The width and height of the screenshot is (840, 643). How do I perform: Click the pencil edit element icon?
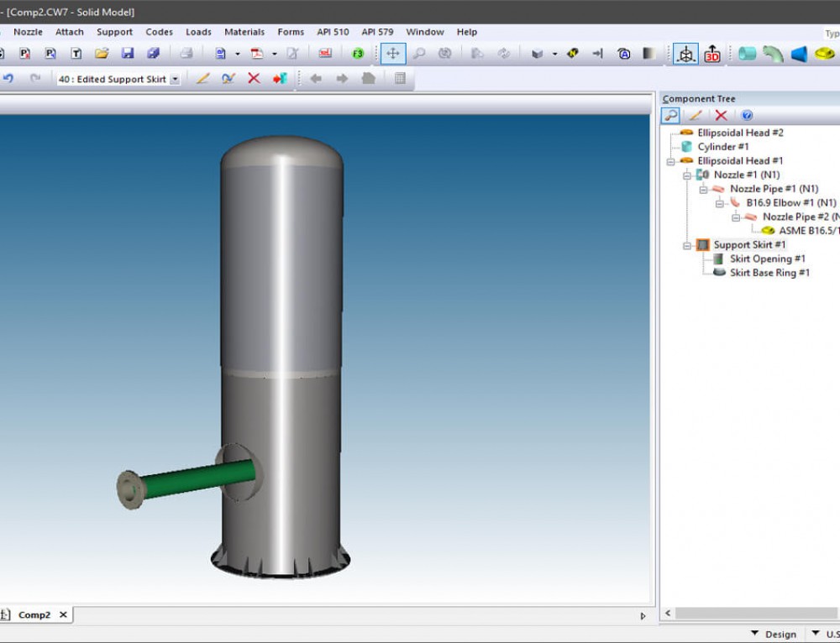click(x=202, y=78)
